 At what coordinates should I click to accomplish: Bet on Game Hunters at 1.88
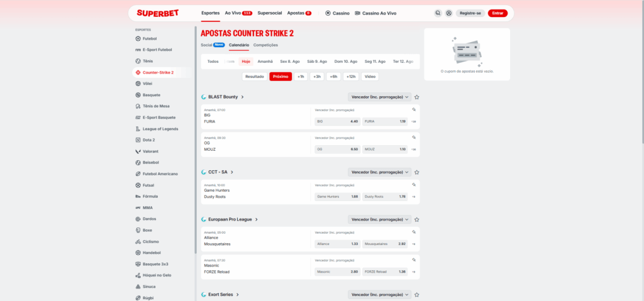pyautogui.click(x=338, y=197)
